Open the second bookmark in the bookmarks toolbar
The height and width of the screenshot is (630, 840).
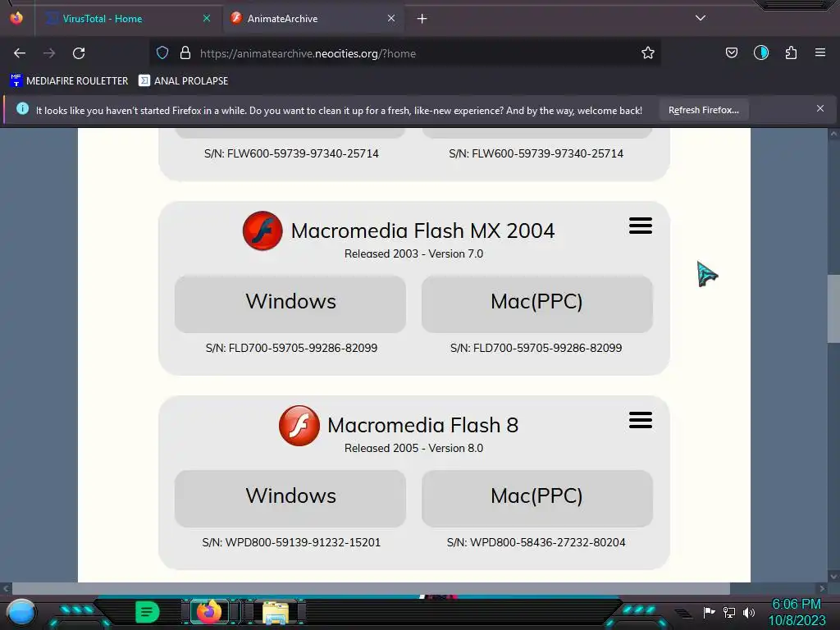[183, 81]
